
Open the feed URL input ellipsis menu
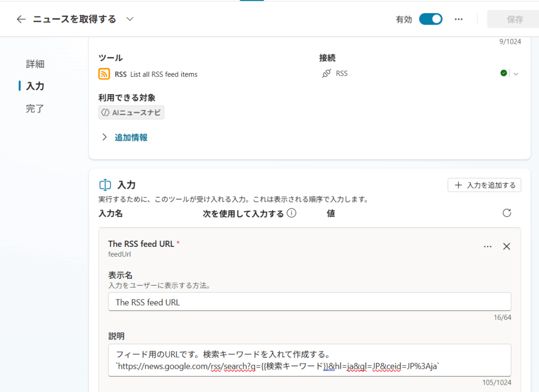[487, 246]
